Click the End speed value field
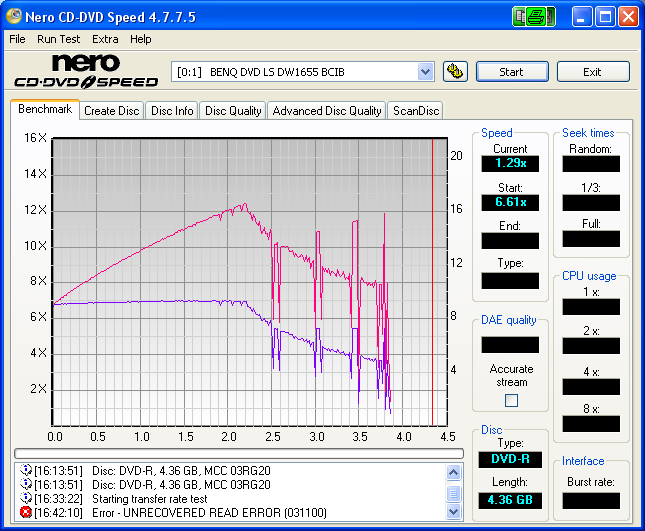 [510, 241]
